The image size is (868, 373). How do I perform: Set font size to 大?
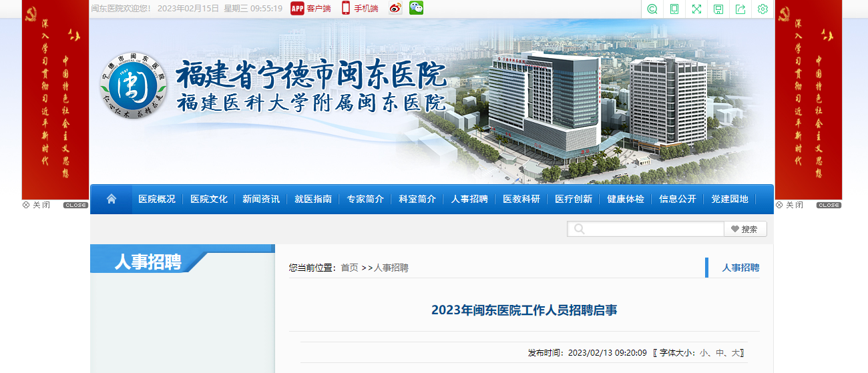736,352
